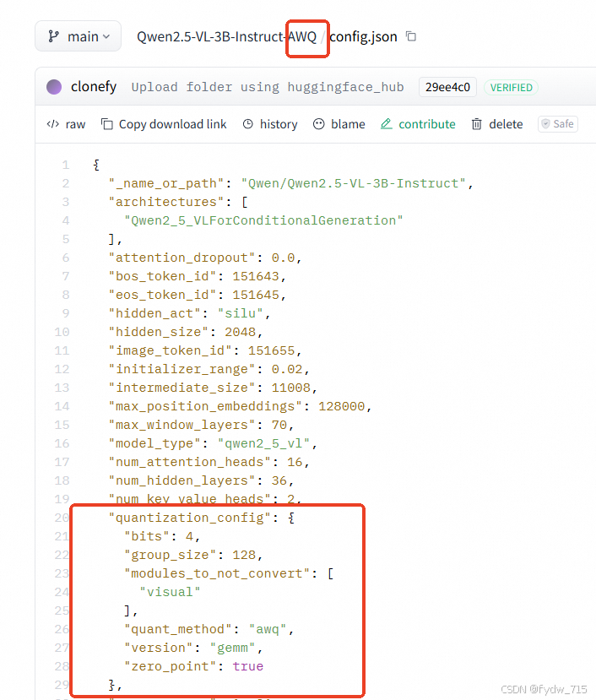Click the "num_attention_heads" key
The width and height of the screenshot is (596, 700).
[190, 462]
